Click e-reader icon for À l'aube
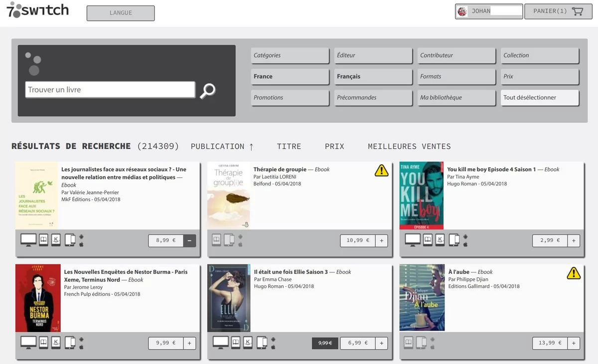 click(409, 343)
